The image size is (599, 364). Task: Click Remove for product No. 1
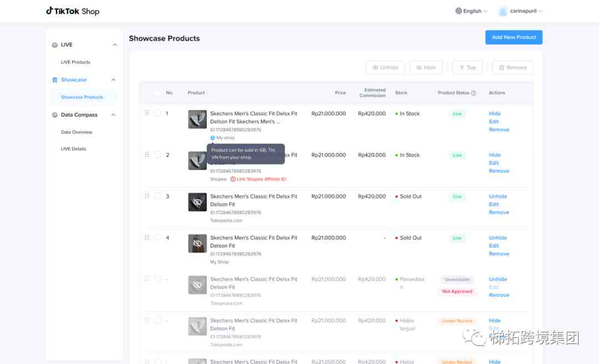point(499,130)
